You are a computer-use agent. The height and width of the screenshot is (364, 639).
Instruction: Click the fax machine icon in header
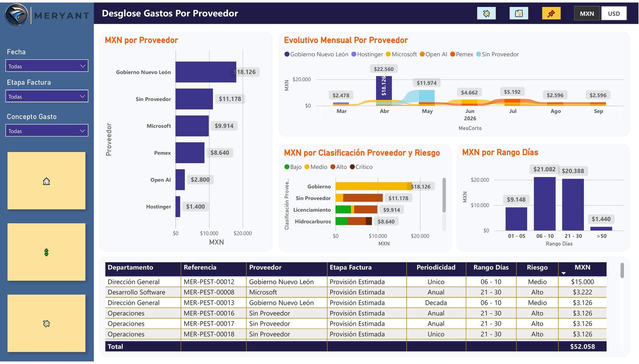coord(519,14)
